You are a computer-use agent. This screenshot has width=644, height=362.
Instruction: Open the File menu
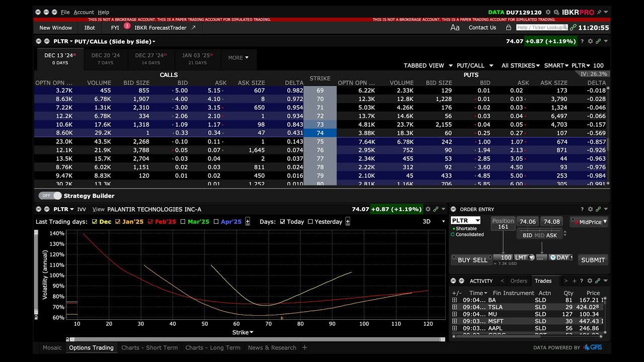coord(65,12)
